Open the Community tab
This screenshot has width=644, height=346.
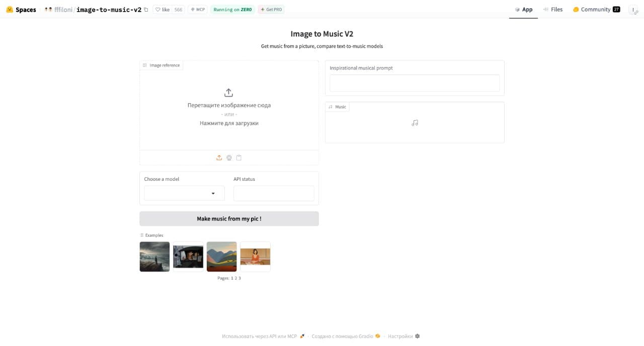tap(596, 10)
